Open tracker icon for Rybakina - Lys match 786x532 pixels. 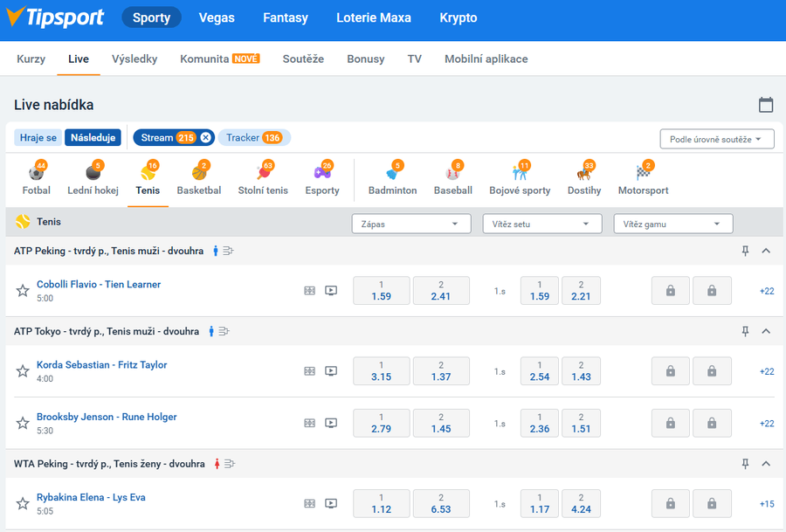(310, 503)
